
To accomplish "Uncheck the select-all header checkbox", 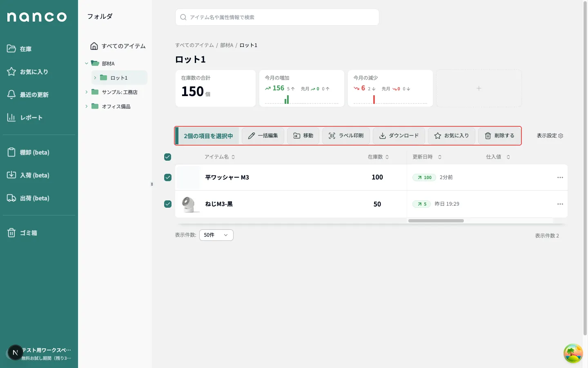I will (x=167, y=157).
